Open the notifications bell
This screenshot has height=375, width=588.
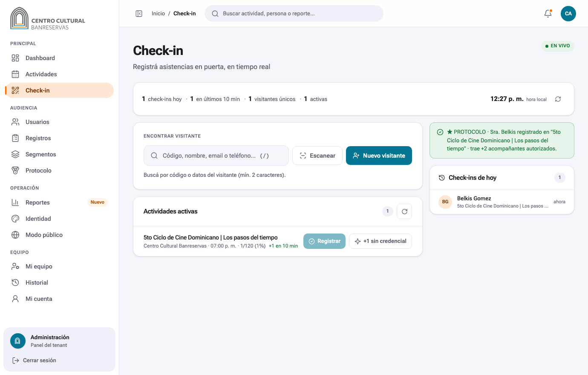(548, 14)
